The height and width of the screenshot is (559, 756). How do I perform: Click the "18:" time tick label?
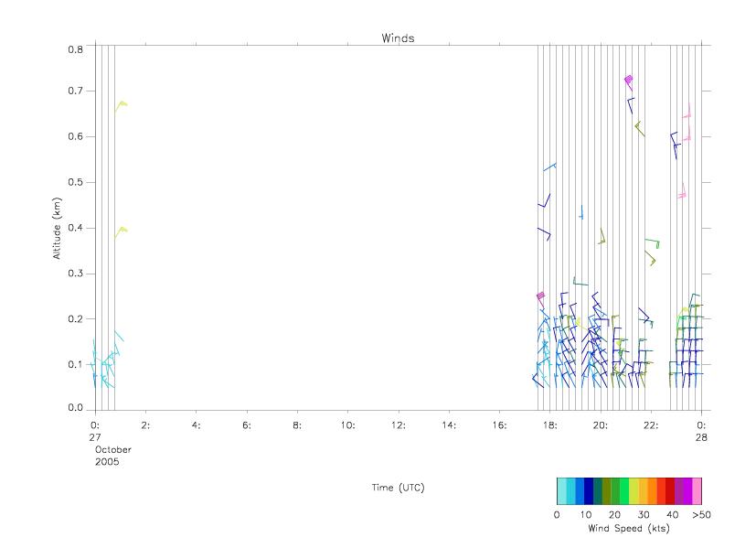coord(549,425)
